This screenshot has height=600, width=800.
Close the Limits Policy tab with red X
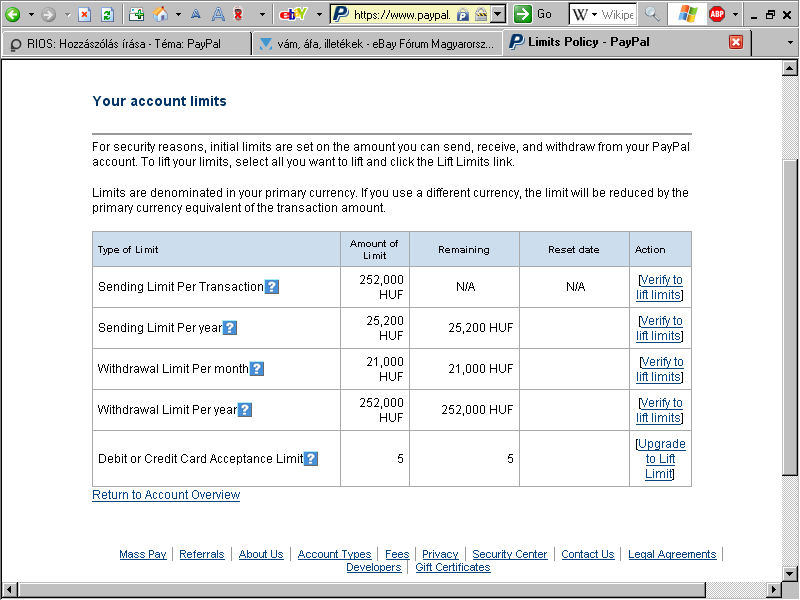(736, 42)
